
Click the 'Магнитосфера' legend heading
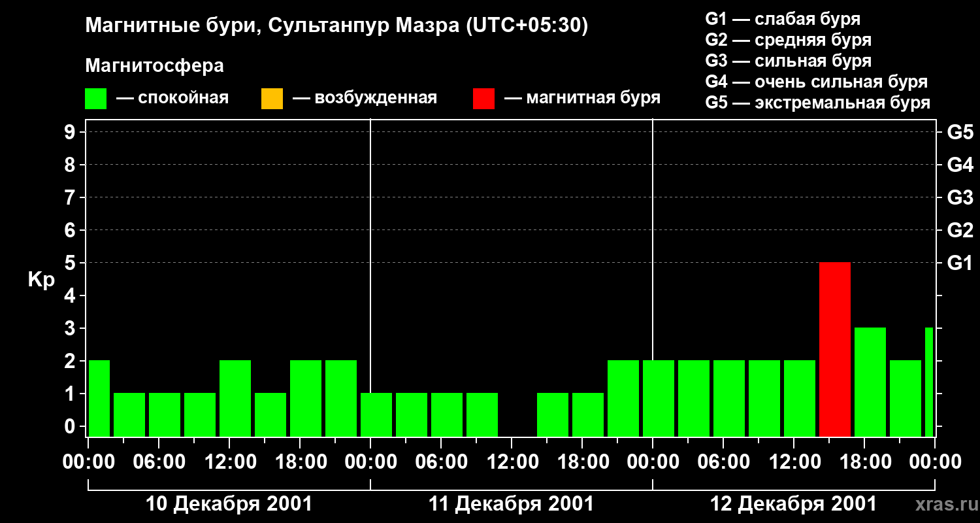click(x=154, y=66)
